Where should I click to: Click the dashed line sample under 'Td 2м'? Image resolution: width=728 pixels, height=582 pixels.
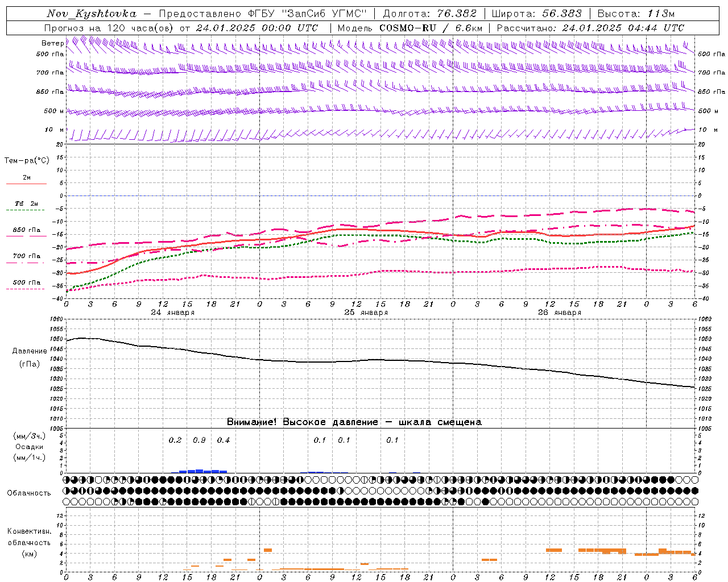[x=26, y=210]
